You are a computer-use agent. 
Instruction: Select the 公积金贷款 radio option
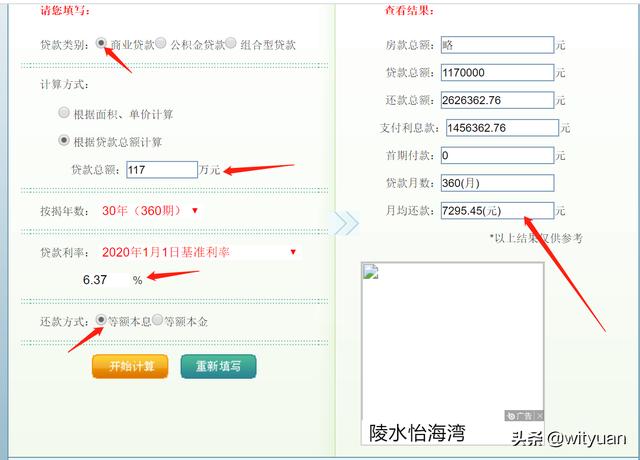(x=162, y=44)
